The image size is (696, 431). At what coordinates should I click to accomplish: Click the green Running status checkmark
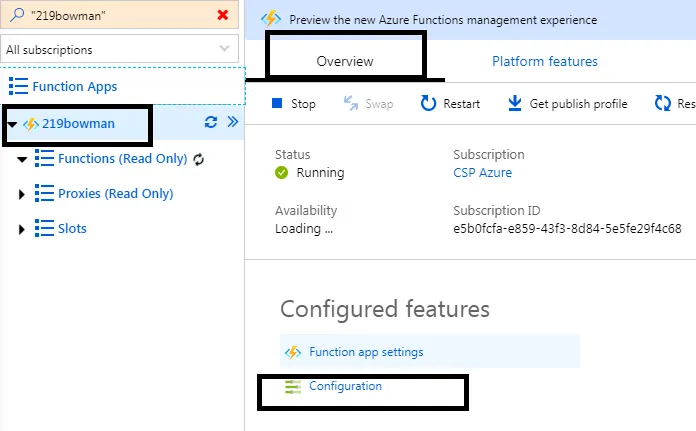[281, 172]
